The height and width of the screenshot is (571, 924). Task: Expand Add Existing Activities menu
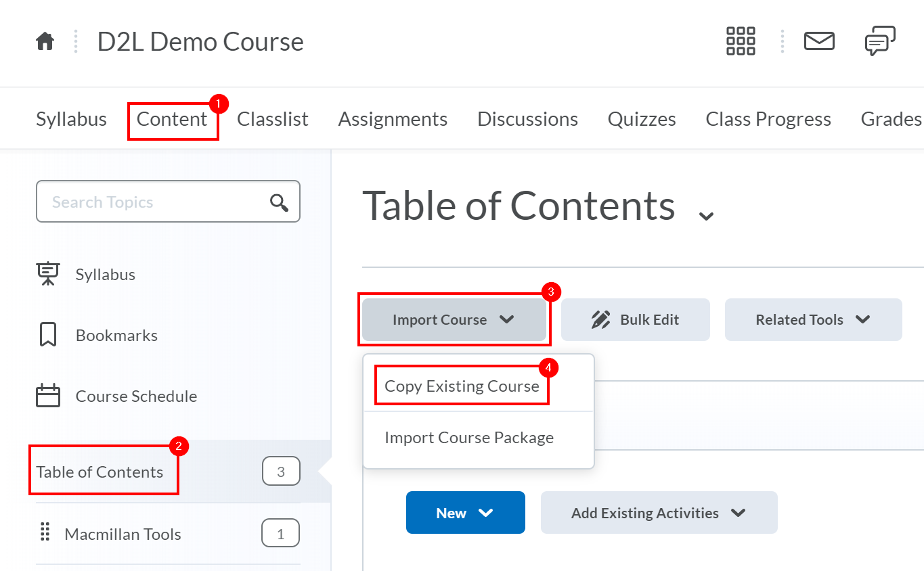pos(659,513)
